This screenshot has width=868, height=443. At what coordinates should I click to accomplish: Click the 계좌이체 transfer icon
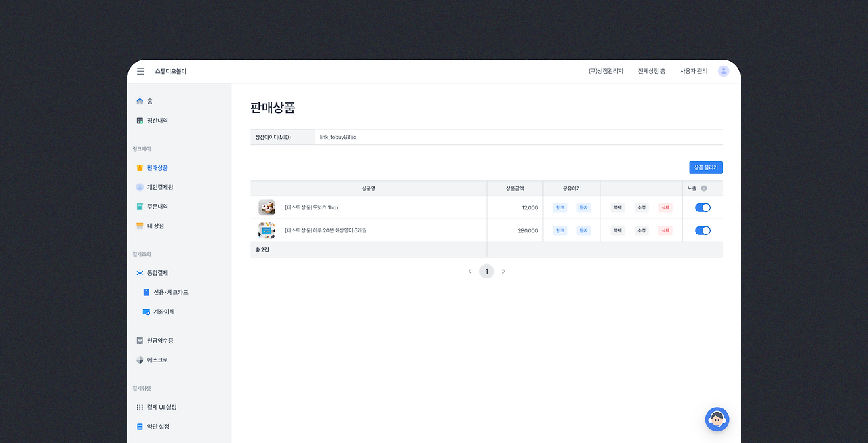tap(146, 312)
